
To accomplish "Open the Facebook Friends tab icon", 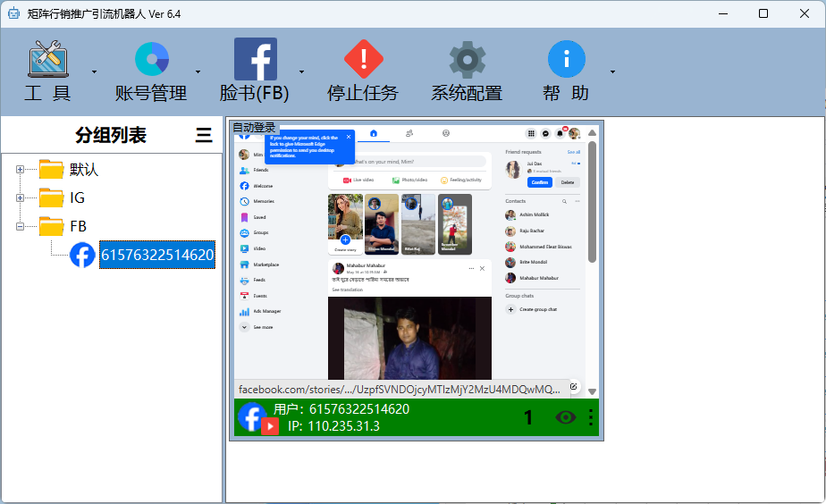I will 409,133.
